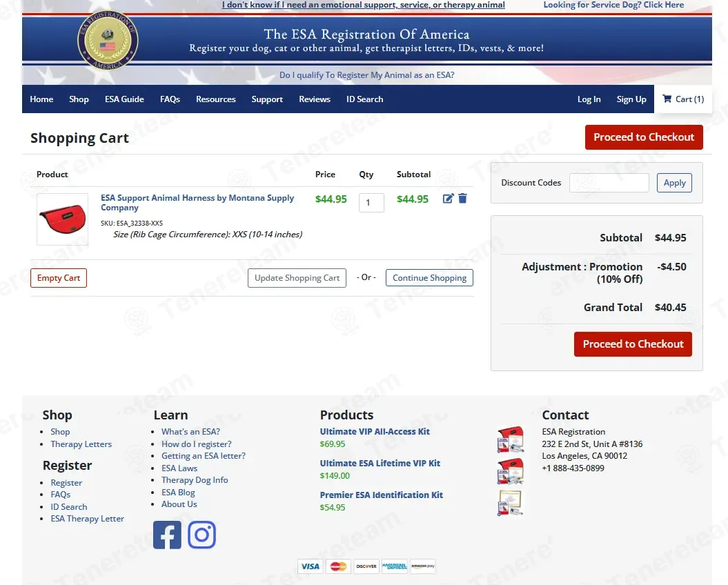728x585 pixels.
Task: Click the Promotion adjustment -$4.50 amount
Action: tap(672, 267)
